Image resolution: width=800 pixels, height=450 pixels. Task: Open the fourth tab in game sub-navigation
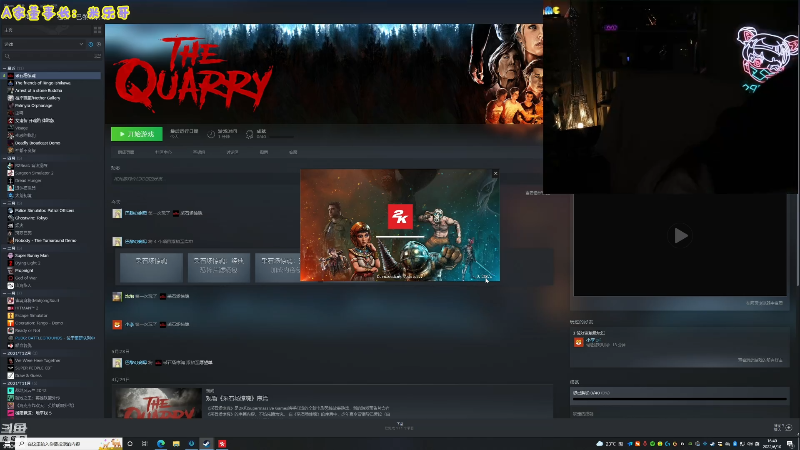coord(232,152)
